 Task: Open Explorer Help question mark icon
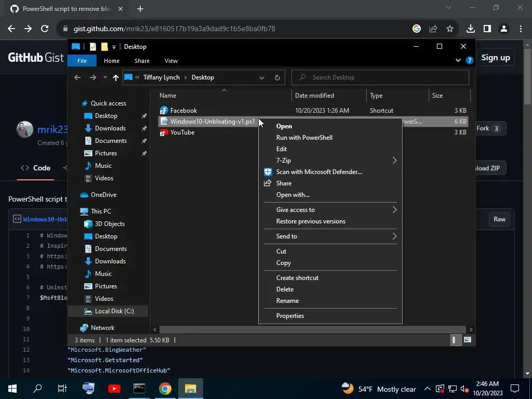470,60
